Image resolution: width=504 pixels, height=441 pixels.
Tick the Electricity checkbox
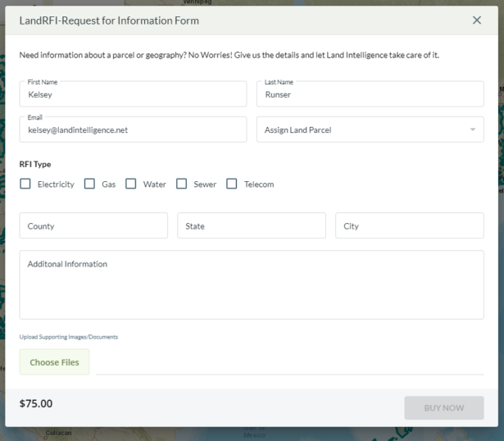(x=26, y=184)
